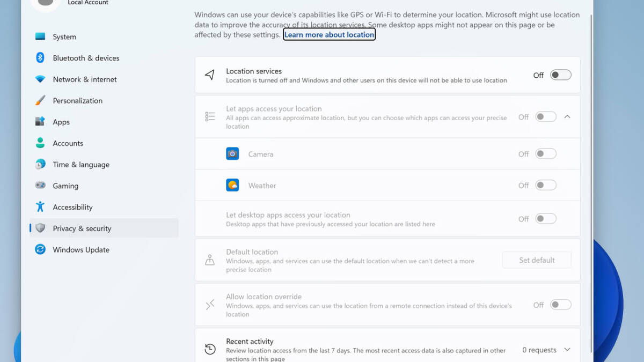644x362 pixels.
Task: Toggle Camera location access switch
Action: click(546, 154)
